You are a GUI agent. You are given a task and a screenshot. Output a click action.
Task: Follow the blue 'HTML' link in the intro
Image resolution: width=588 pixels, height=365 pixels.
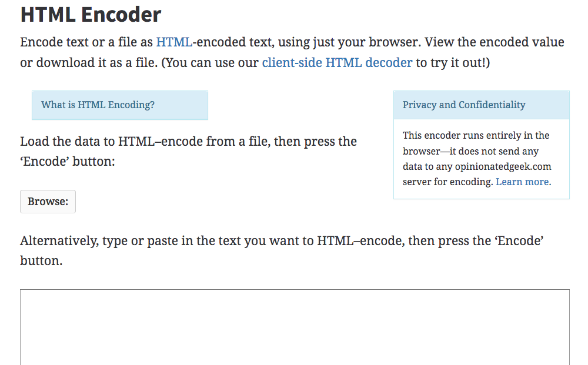coord(173,42)
